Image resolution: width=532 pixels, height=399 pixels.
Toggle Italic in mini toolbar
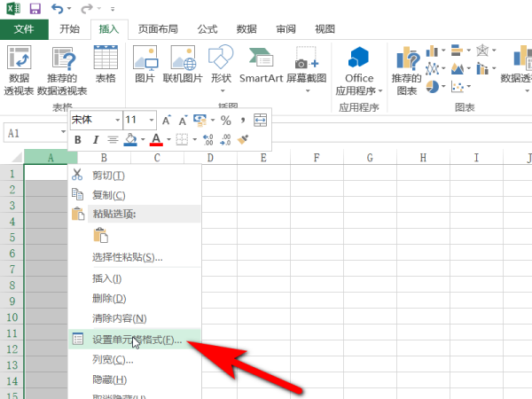pos(96,140)
